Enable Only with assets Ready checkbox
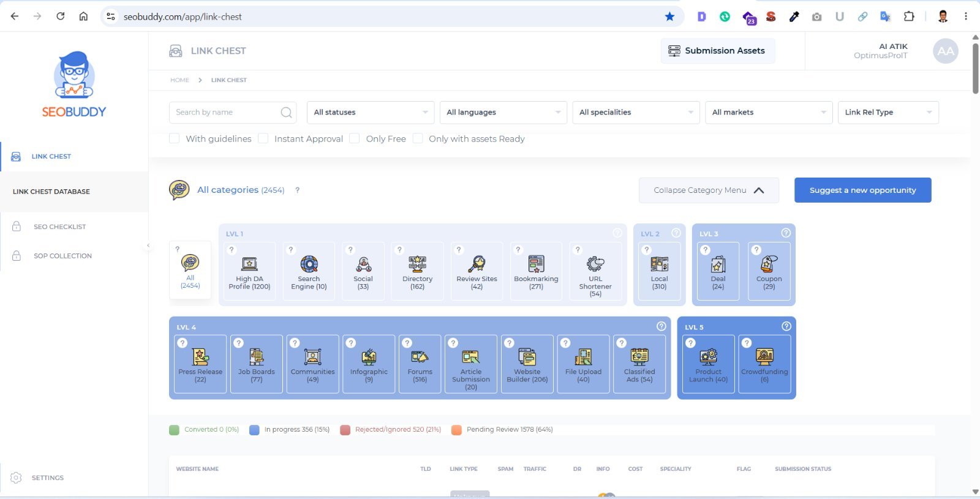 [418, 138]
